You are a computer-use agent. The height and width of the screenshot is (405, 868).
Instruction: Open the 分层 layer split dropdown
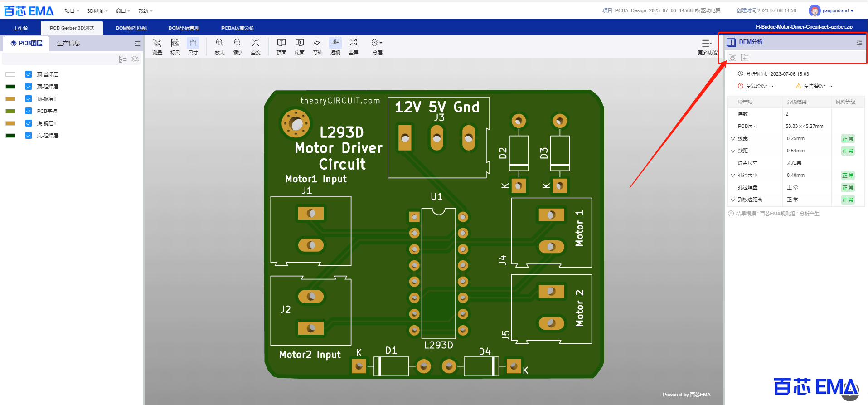(377, 46)
